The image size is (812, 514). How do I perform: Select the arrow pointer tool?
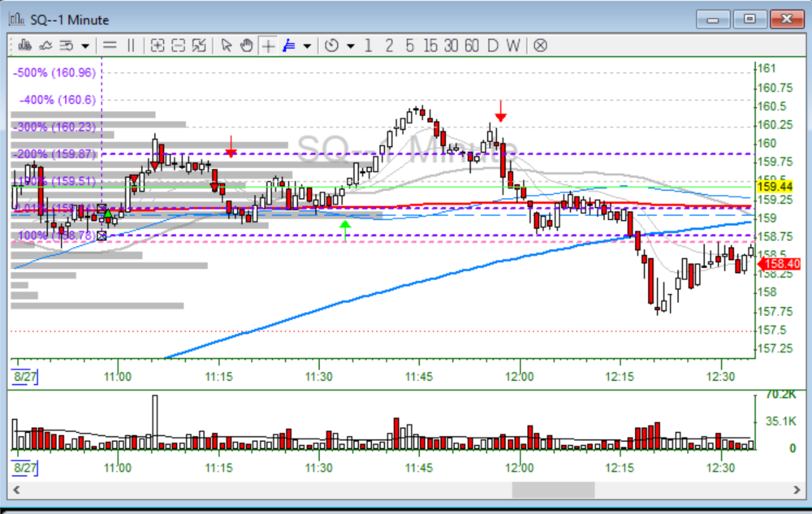tap(227, 45)
